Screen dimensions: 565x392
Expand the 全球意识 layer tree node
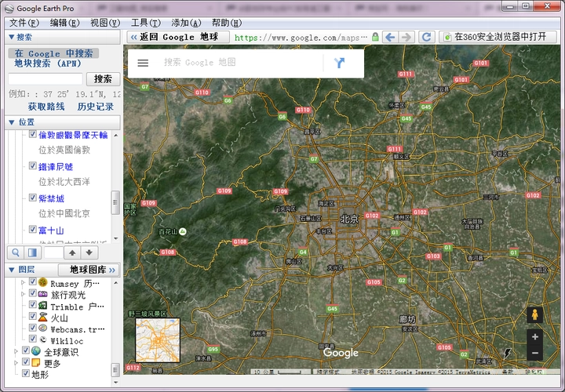15,351
